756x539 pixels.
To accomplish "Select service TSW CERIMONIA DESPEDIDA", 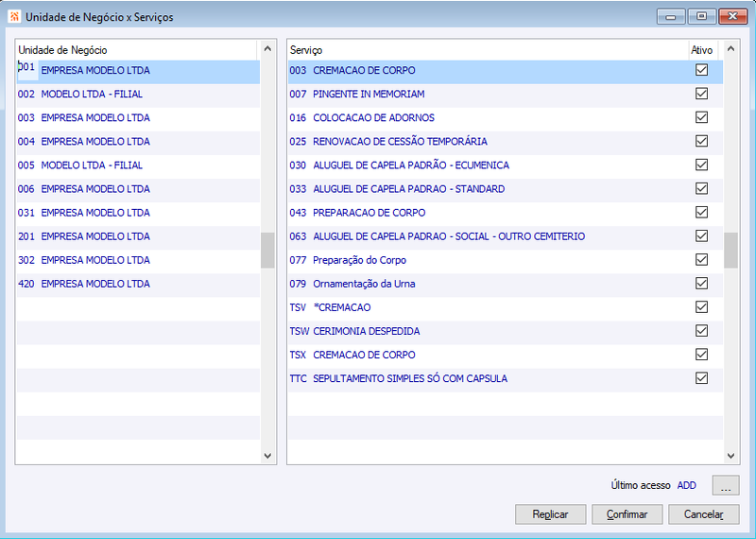I will 506,332.
